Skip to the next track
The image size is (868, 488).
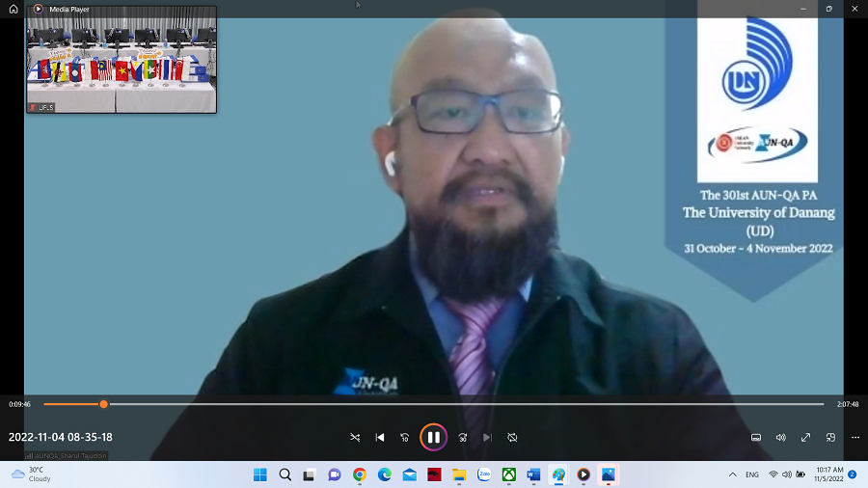pyautogui.click(x=487, y=437)
